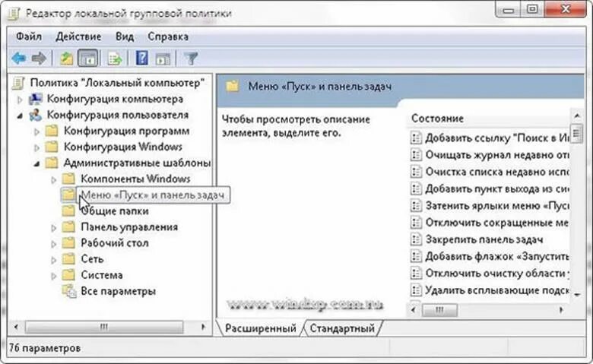593x364 pixels.
Task: Toggle the action pane toolbar icon
Action: tap(163, 59)
